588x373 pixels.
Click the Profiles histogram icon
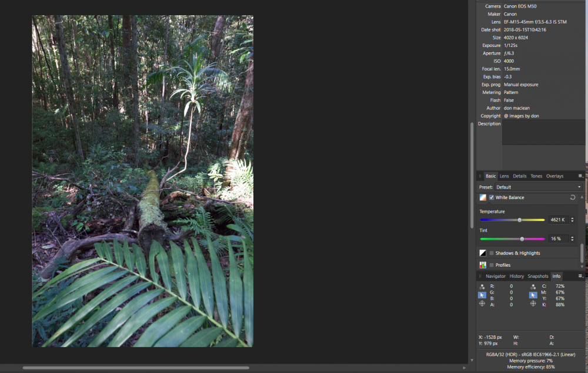point(482,265)
